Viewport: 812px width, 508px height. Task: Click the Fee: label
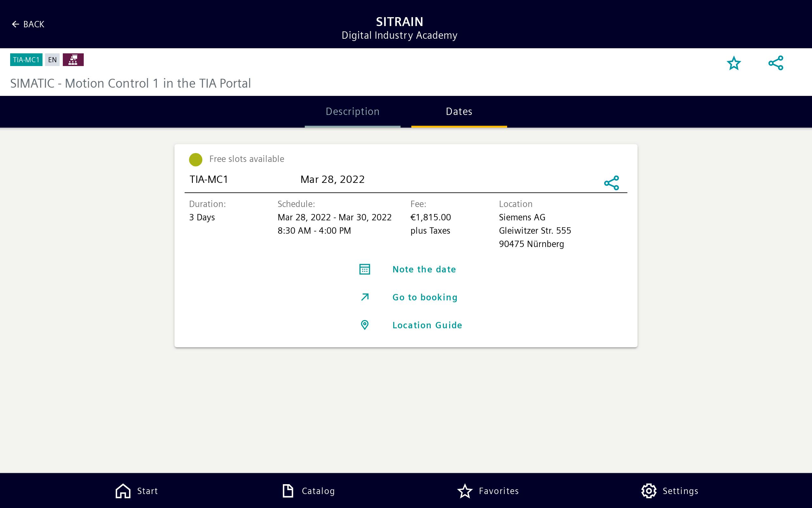(418, 204)
